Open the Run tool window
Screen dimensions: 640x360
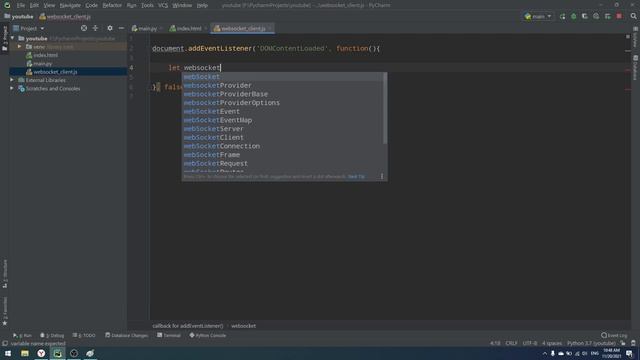[x=22, y=335]
